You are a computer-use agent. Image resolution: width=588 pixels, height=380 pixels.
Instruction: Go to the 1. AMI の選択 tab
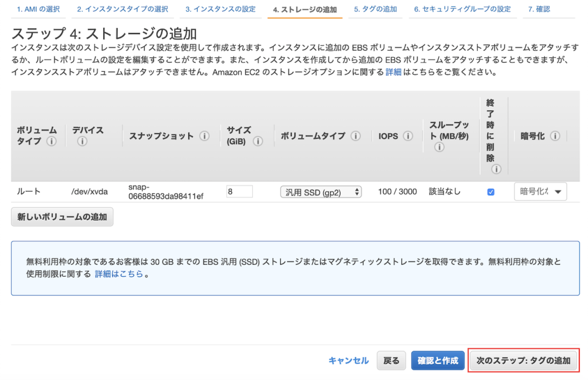(x=39, y=9)
